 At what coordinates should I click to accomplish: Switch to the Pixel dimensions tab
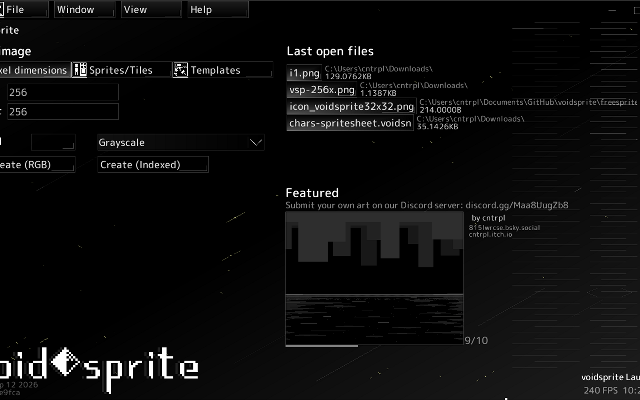pos(34,70)
